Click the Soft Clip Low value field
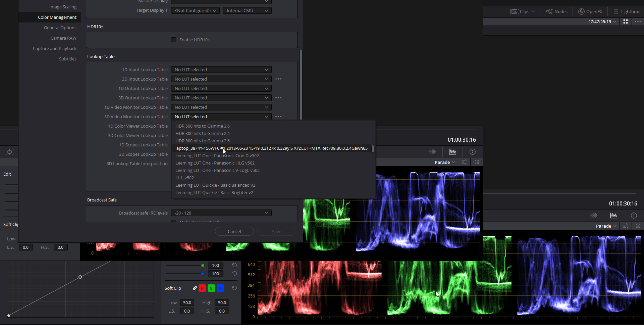Viewport: 644px width, 325px height. (187, 303)
